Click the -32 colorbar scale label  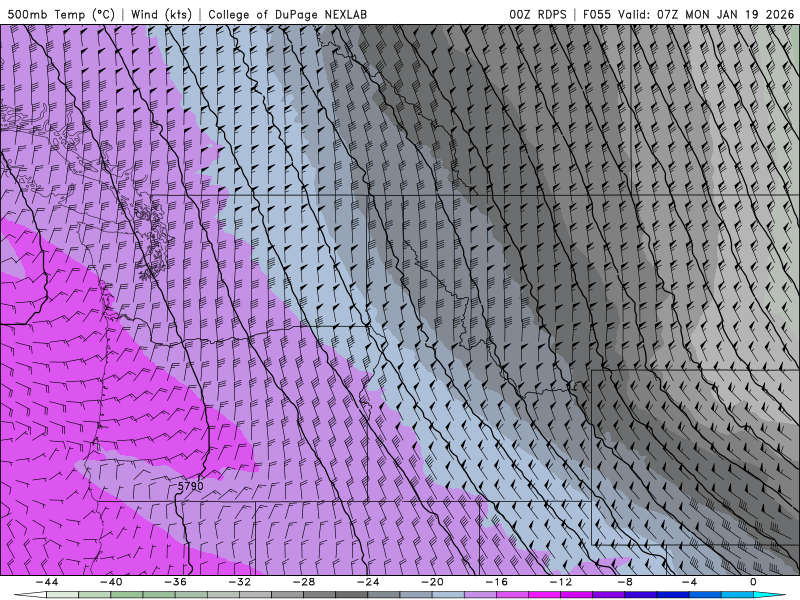pyautogui.click(x=240, y=582)
